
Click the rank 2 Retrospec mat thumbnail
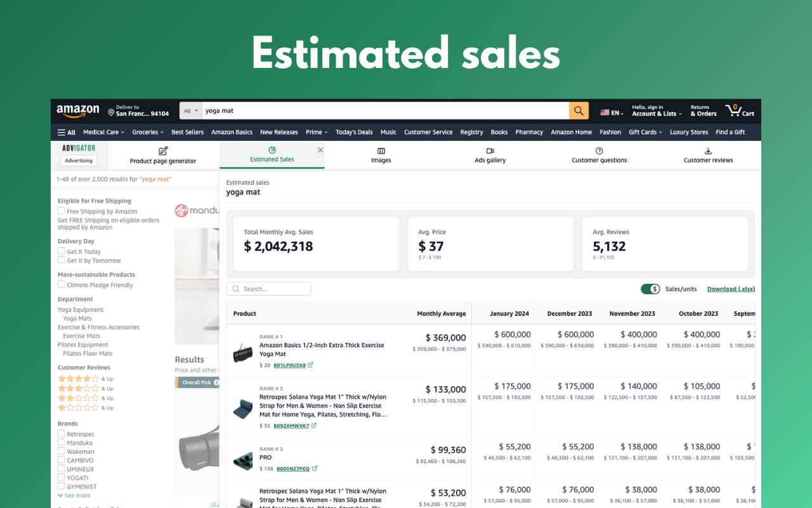click(243, 409)
